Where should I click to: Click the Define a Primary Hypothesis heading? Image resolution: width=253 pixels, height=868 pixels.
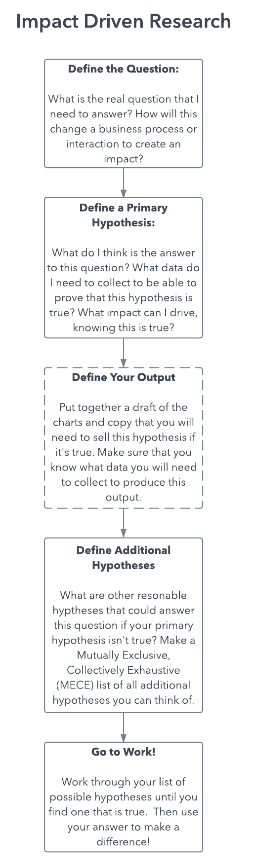click(124, 215)
